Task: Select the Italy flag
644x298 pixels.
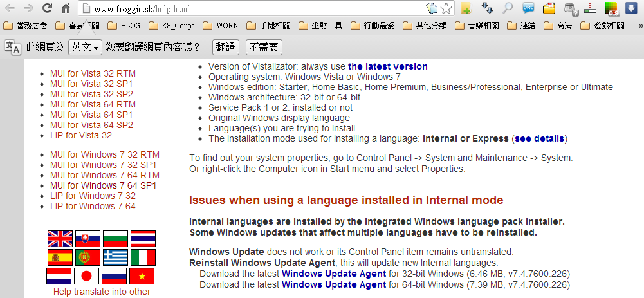Action: pyautogui.click(x=143, y=257)
